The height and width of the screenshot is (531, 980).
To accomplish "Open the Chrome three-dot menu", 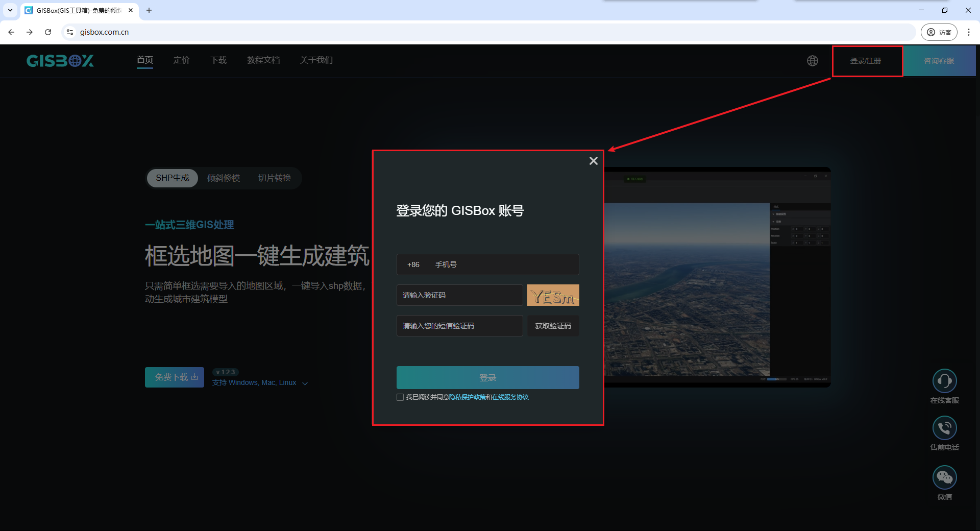I will click(x=968, y=32).
